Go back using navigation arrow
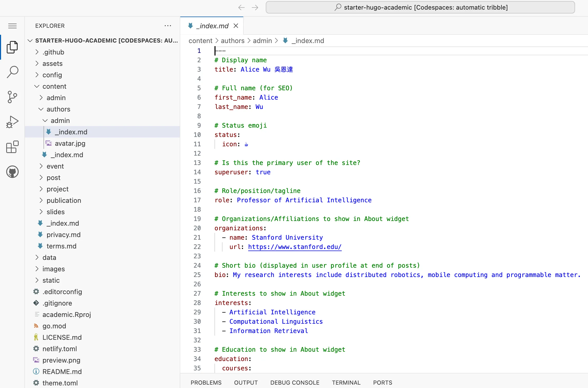 coord(241,8)
